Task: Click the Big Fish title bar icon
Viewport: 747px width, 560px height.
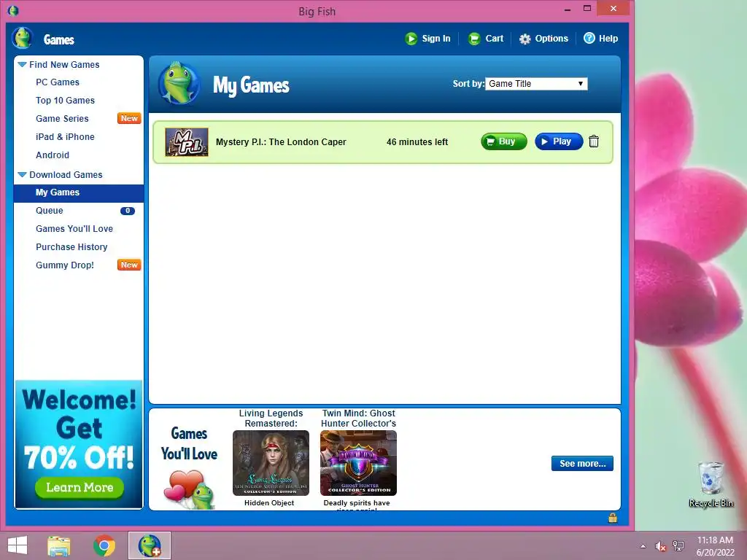Action: (13, 10)
